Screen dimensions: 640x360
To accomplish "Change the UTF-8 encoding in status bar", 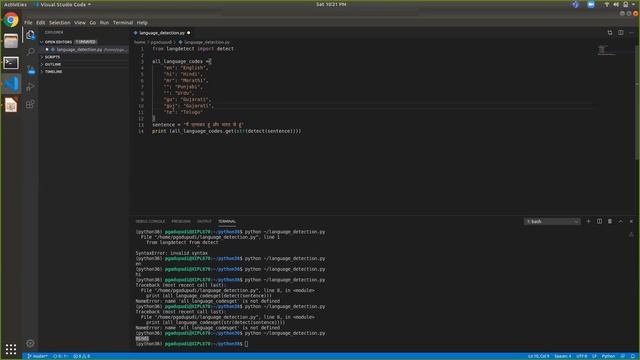I will pyautogui.click(x=582, y=356).
